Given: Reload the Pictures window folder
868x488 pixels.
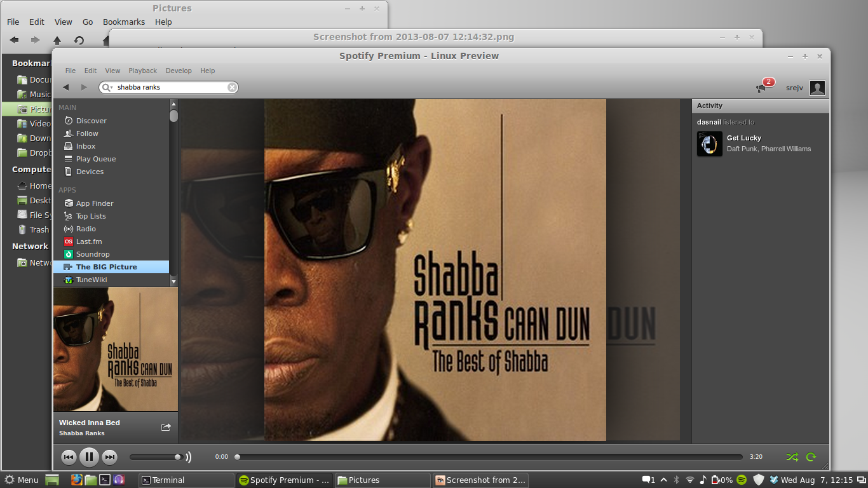Looking at the screenshot, I should tap(79, 40).
